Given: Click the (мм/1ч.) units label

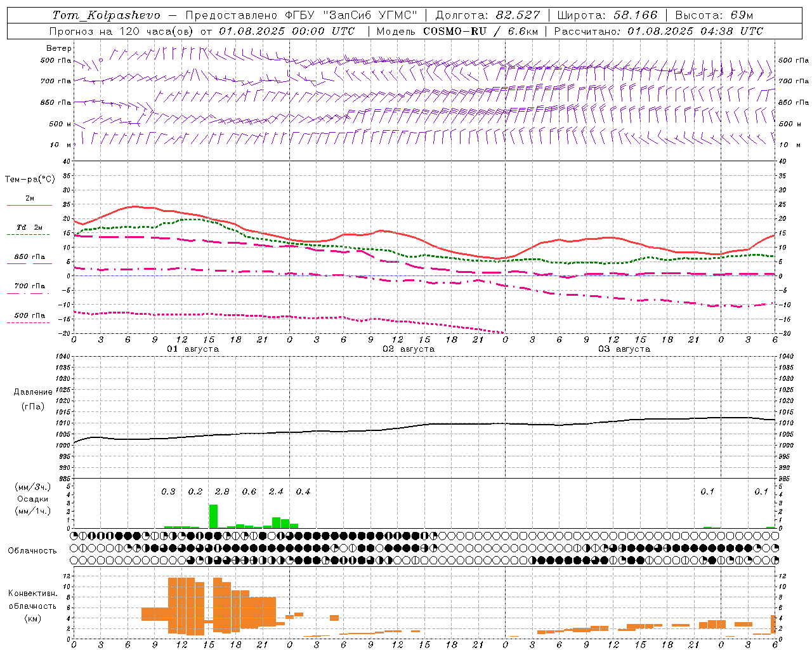Looking at the screenshot, I should pyautogui.click(x=32, y=511).
